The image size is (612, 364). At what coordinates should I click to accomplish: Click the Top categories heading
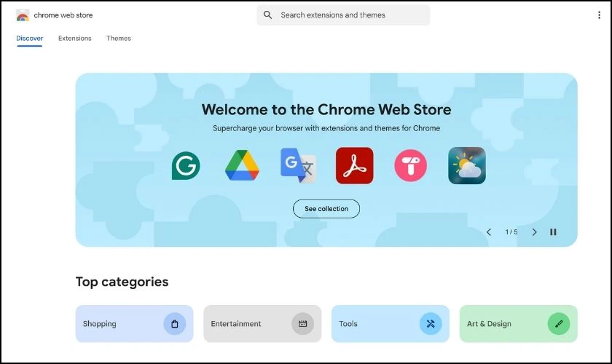(x=122, y=282)
